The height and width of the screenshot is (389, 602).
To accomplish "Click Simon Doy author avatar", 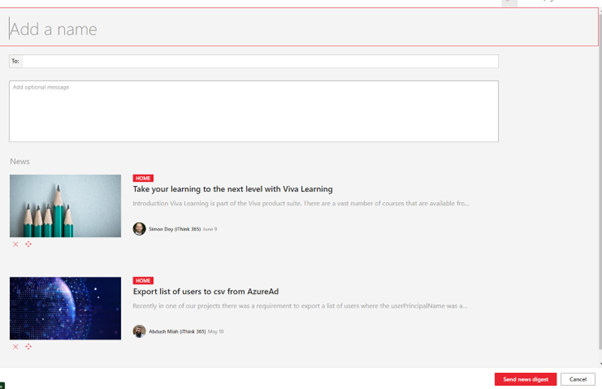I will click(x=139, y=229).
